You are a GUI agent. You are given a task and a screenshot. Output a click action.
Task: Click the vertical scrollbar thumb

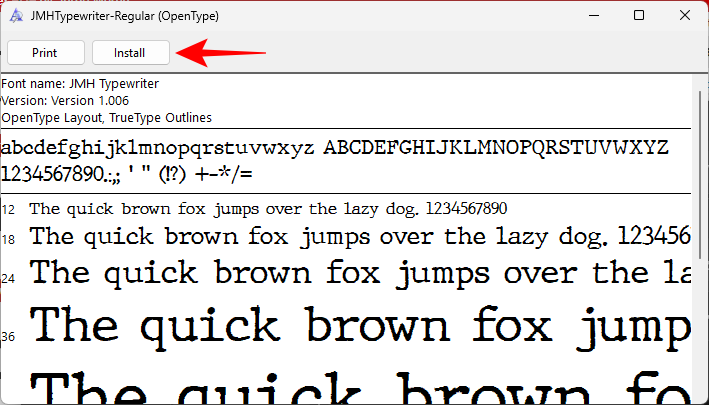coord(699,170)
